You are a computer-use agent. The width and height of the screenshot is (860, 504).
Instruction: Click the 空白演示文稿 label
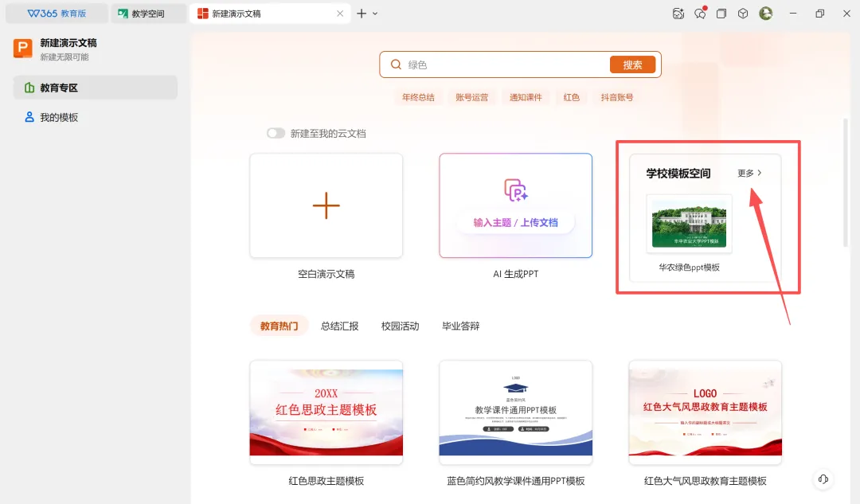click(x=326, y=274)
